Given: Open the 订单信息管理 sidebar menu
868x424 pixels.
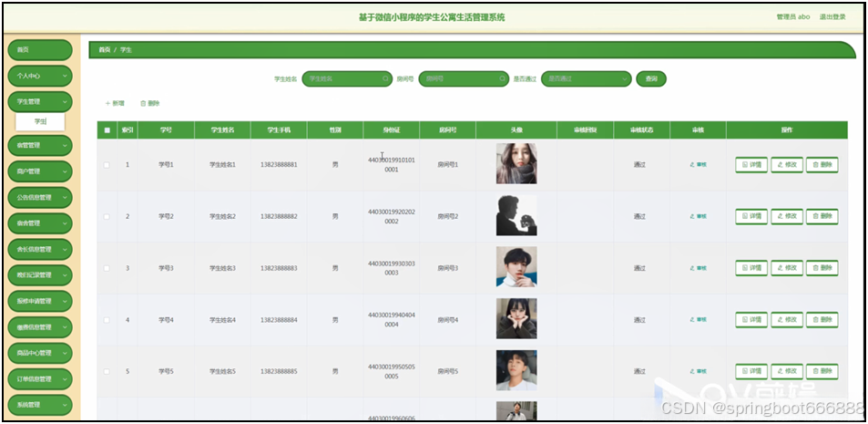Looking at the screenshot, I should [x=40, y=379].
